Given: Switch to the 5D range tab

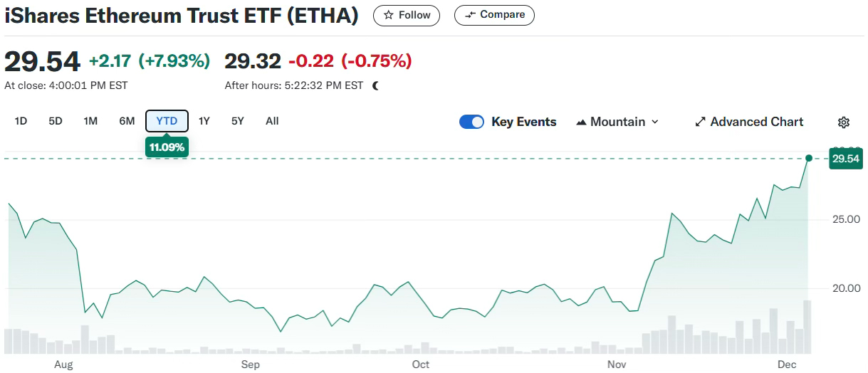Looking at the screenshot, I should 56,121.
